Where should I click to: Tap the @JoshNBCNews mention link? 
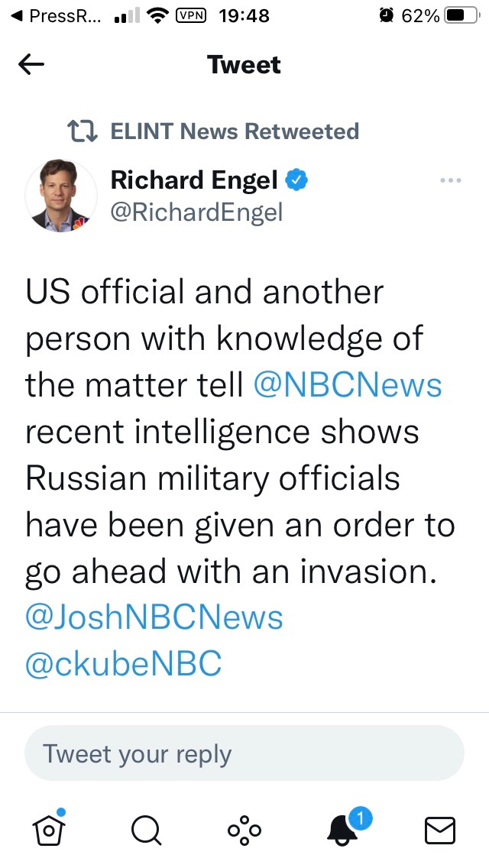[x=154, y=617]
